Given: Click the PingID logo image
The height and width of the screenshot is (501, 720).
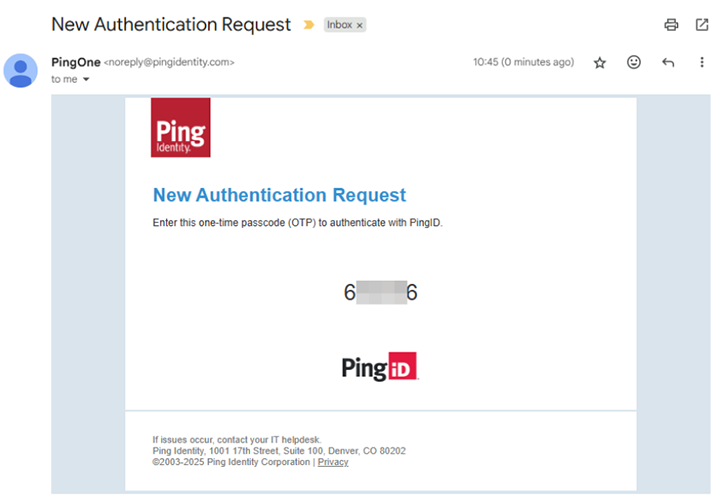Looking at the screenshot, I should click(x=379, y=367).
